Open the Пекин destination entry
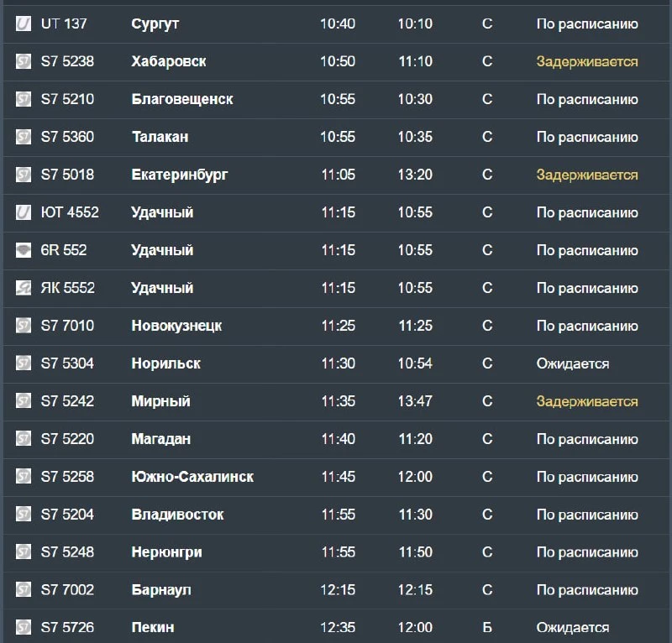This screenshot has height=643, width=672. coord(153,627)
